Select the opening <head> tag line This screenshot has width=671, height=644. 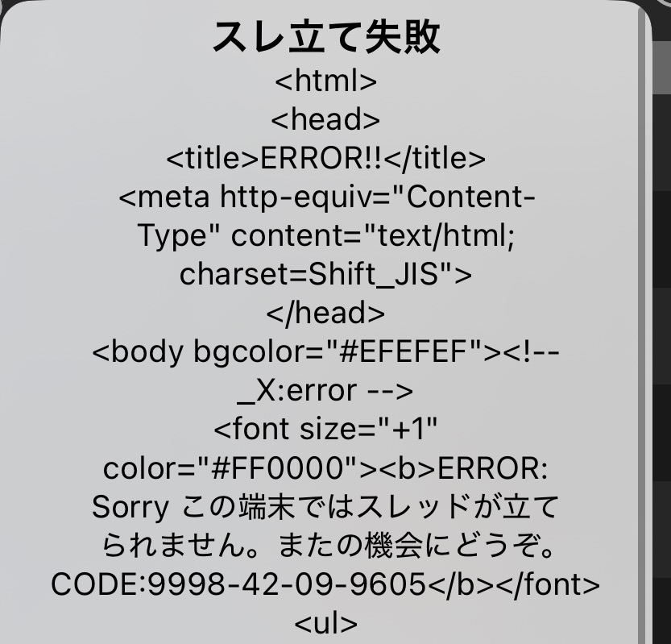(325, 119)
